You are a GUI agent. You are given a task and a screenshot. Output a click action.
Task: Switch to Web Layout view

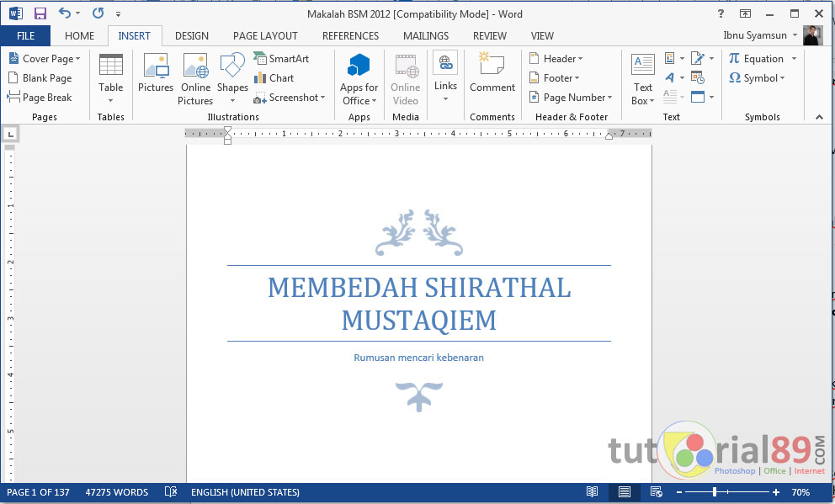[x=656, y=491]
